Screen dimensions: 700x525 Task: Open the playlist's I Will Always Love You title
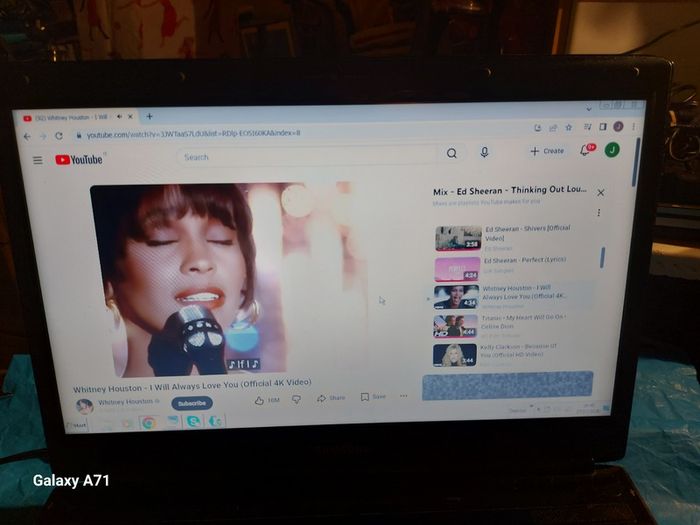click(x=524, y=292)
